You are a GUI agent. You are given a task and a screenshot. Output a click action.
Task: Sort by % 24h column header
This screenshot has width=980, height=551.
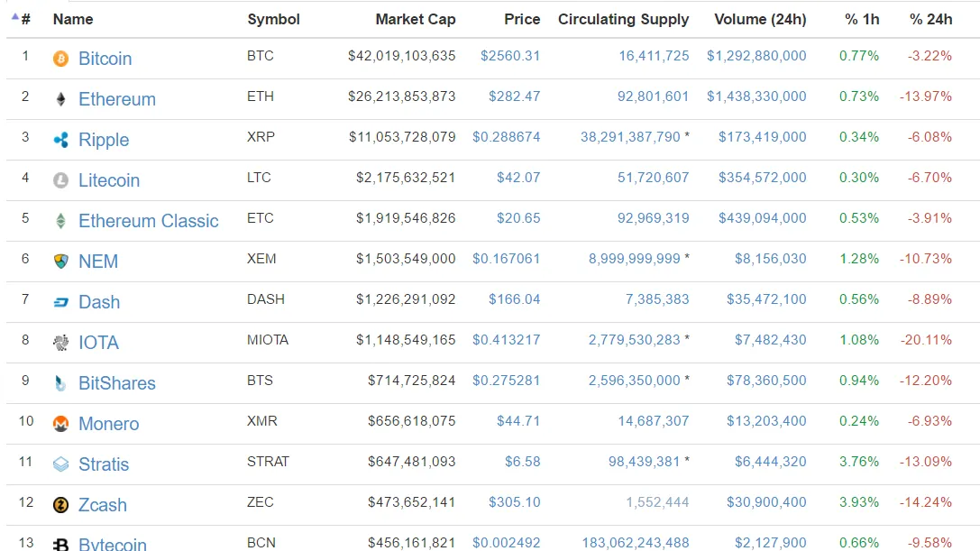click(x=930, y=19)
